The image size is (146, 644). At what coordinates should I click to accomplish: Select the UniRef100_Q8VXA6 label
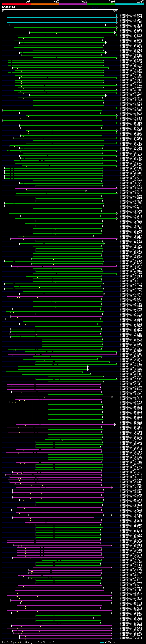pyautogui.click(x=131, y=88)
